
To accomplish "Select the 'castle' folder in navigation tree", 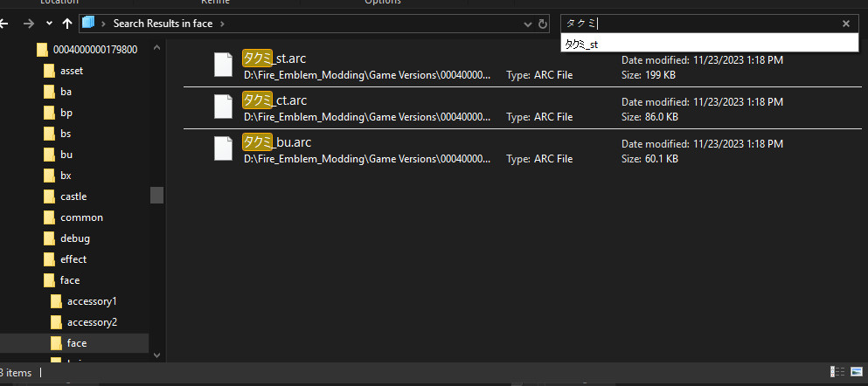I will coord(73,196).
